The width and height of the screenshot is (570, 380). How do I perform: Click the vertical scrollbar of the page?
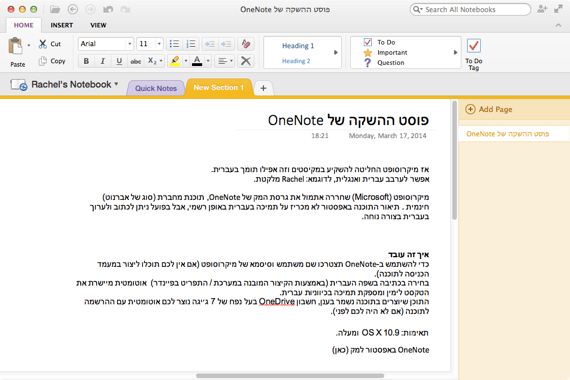click(x=454, y=160)
